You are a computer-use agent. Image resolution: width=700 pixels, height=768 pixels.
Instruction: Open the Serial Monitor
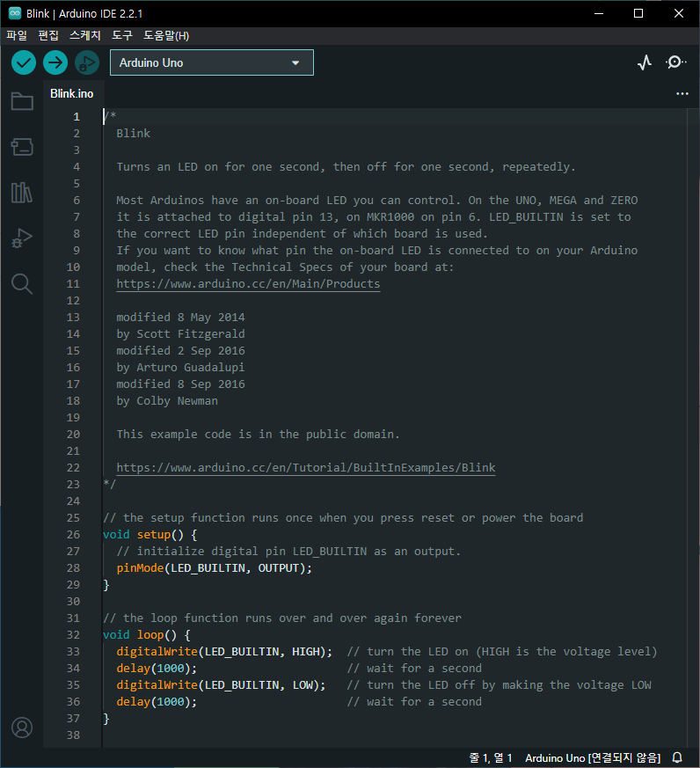click(x=675, y=62)
